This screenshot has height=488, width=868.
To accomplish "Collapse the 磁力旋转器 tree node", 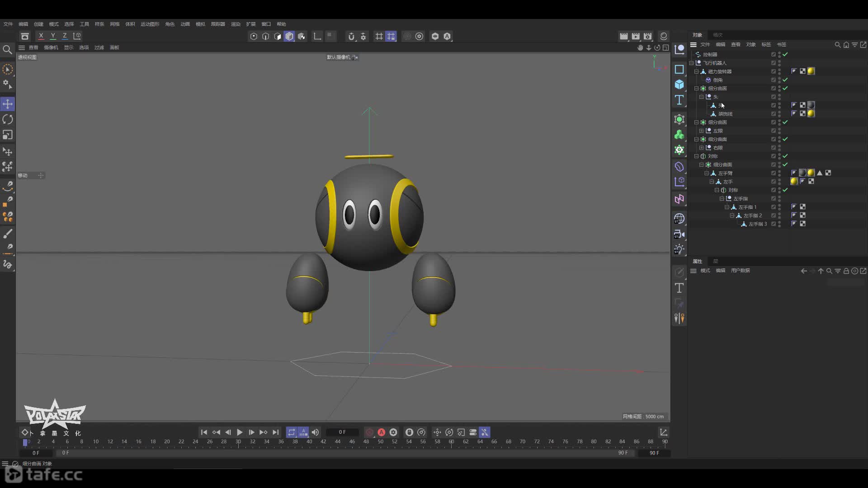I will click(696, 71).
